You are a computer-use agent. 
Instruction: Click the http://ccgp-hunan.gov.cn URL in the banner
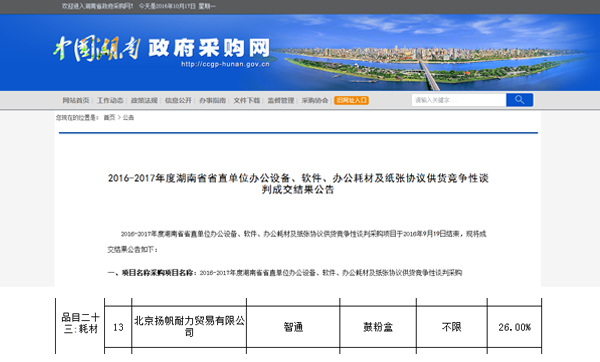(x=225, y=64)
